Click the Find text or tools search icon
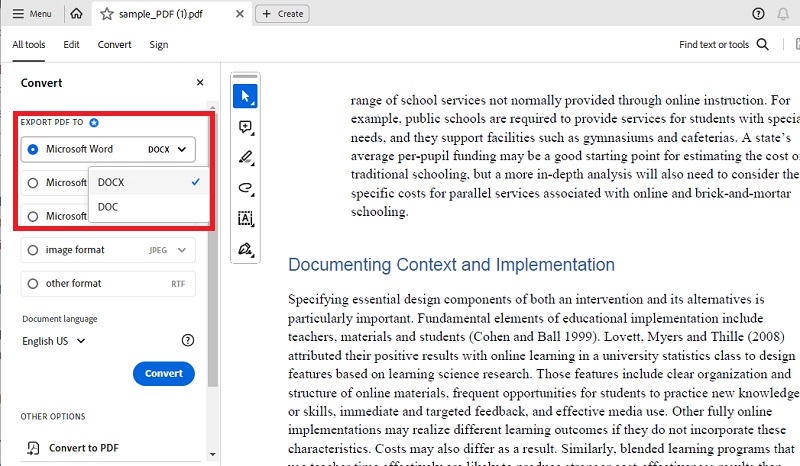Image resolution: width=800 pixels, height=466 pixels. point(762,44)
